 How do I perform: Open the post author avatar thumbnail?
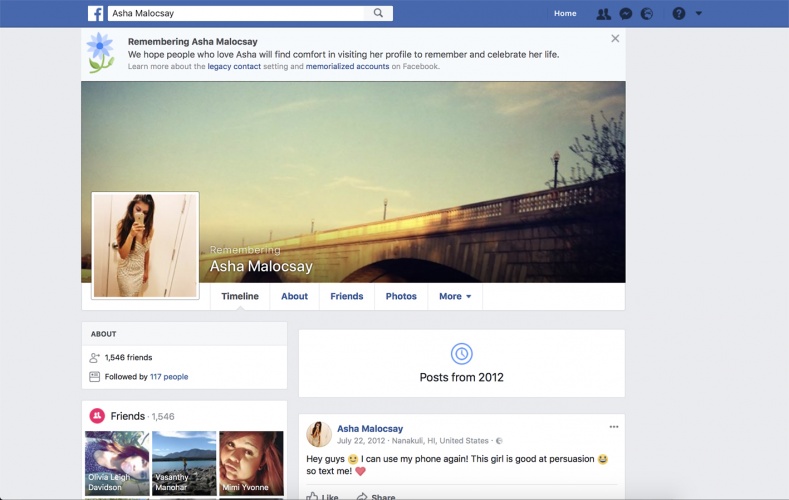tap(319, 434)
